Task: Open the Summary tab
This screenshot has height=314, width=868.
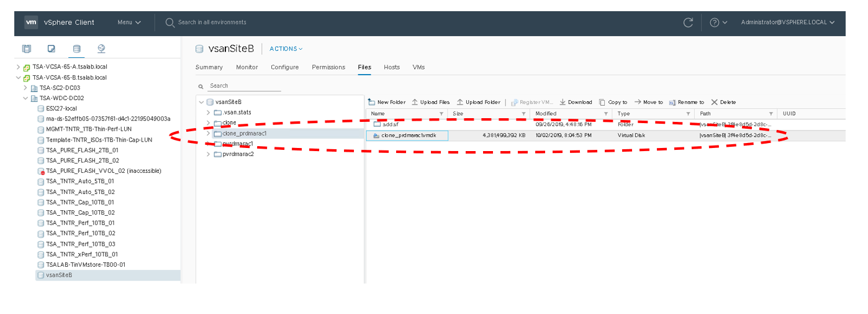Action: click(x=209, y=67)
